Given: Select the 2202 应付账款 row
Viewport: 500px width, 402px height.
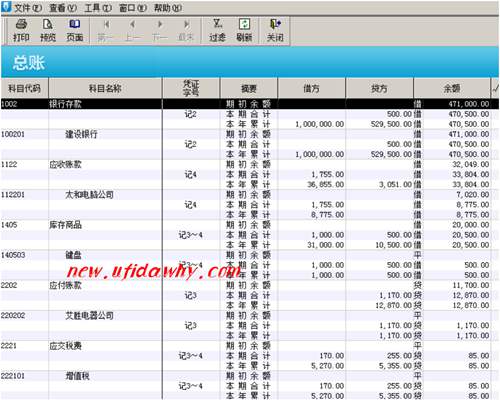Looking at the screenshot, I should click(x=250, y=285).
